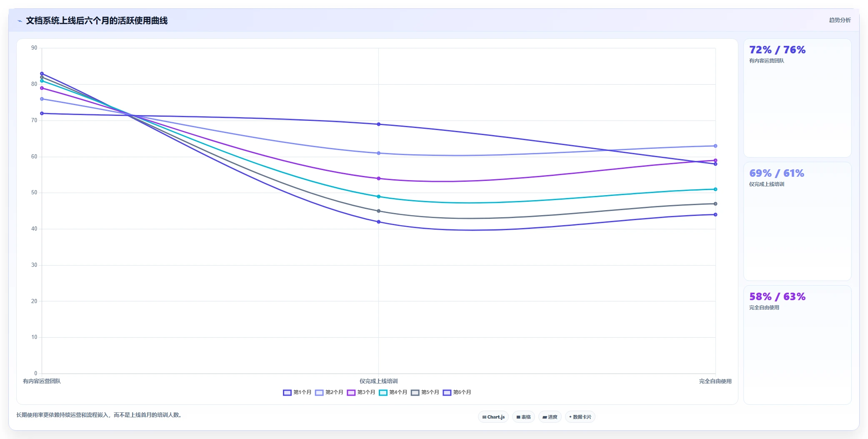The image size is (868, 439).
Task: Click the y-axis value 90
Action: (x=34, y=48)
